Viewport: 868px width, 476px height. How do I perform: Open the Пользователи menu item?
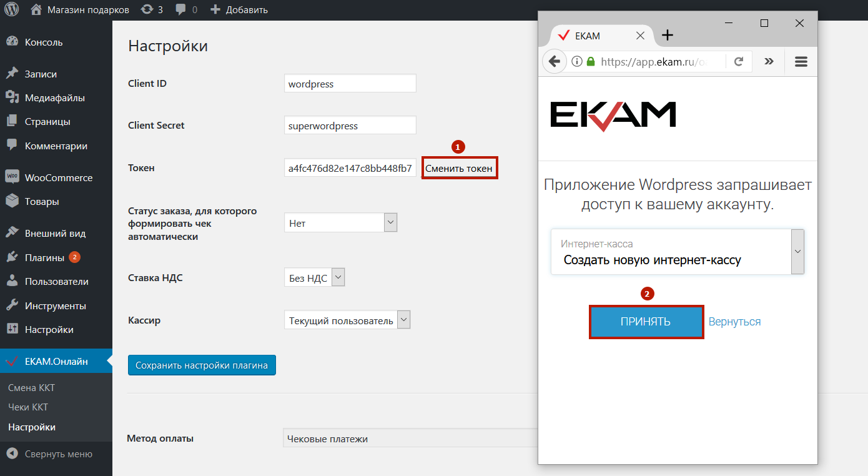pos(57,282)
